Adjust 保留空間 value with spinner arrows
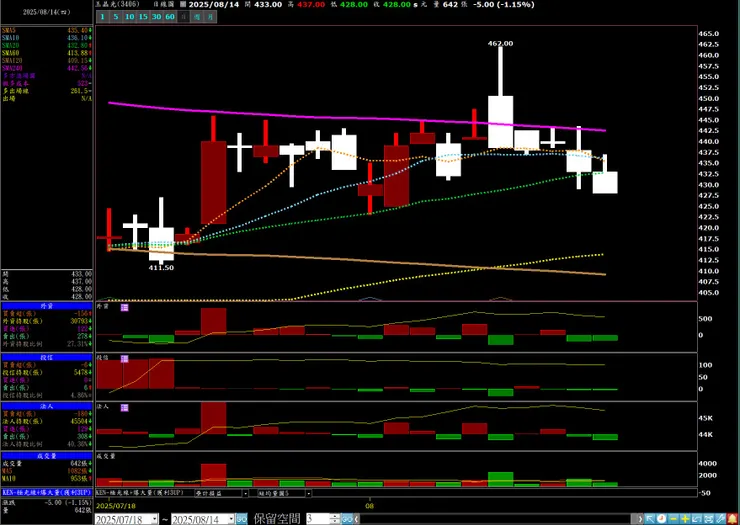The image size is (740, 525). tap(335, 519)
